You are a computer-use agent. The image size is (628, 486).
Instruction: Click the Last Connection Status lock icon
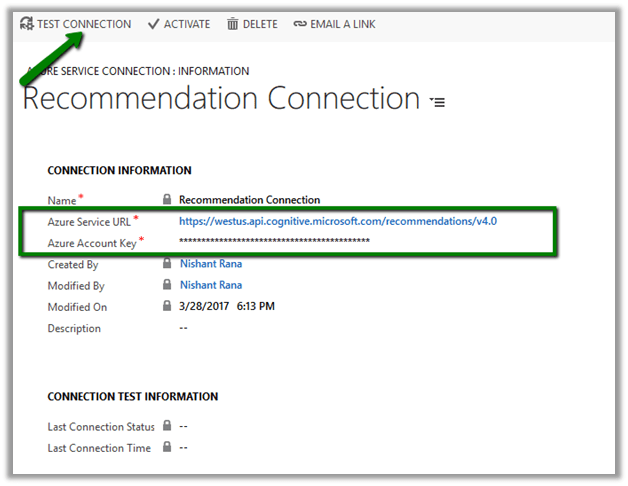tap(167, 427)
